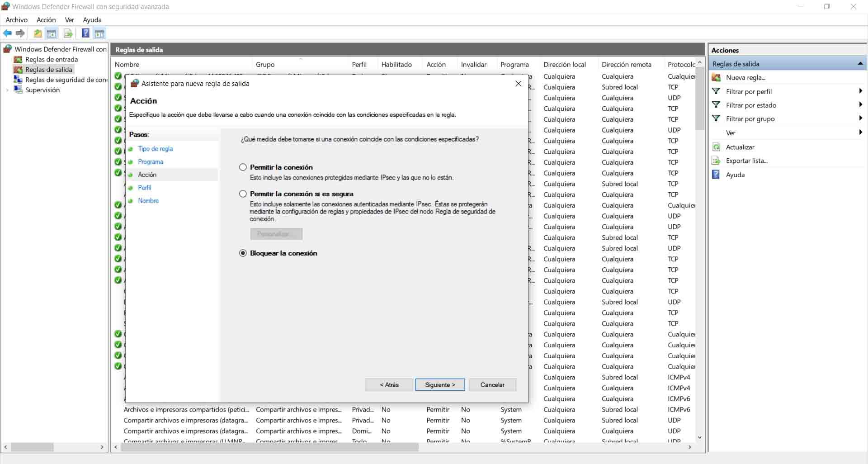Screen dimensions: 868x464
Task: Click the main window's title bar app icon
Action: pos(5,6)
